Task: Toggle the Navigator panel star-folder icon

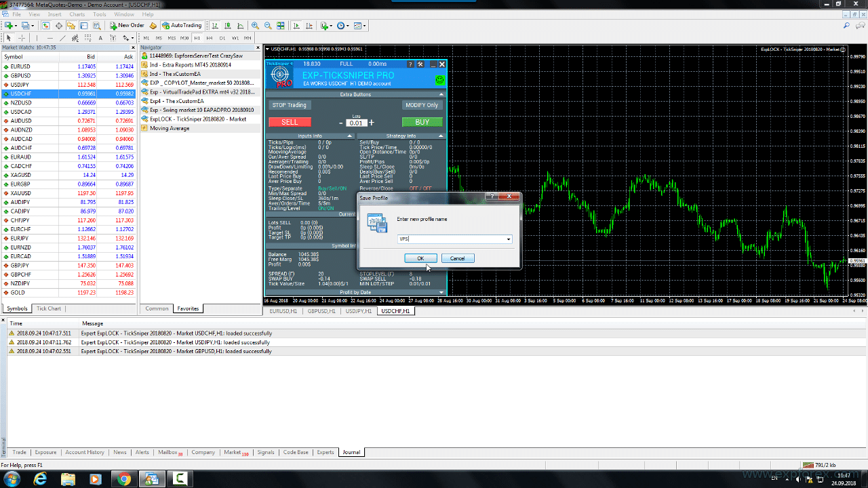Action: (x=71, y=26)
